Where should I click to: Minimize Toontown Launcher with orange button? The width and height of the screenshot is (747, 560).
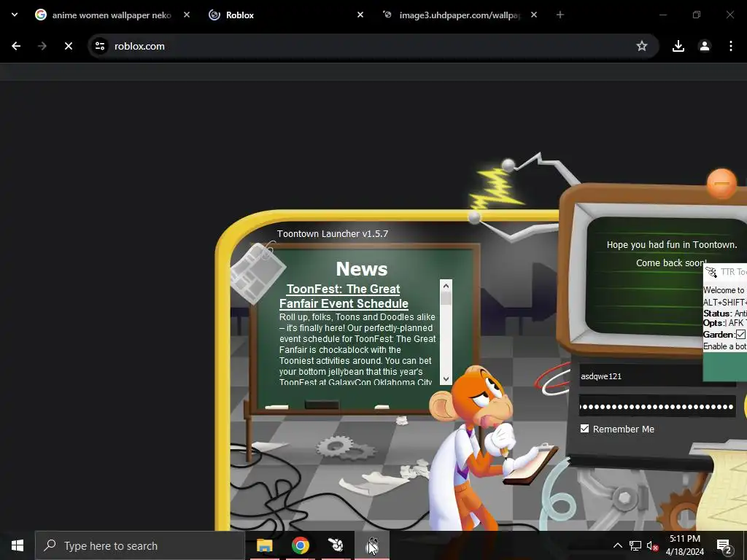[721, 183]
